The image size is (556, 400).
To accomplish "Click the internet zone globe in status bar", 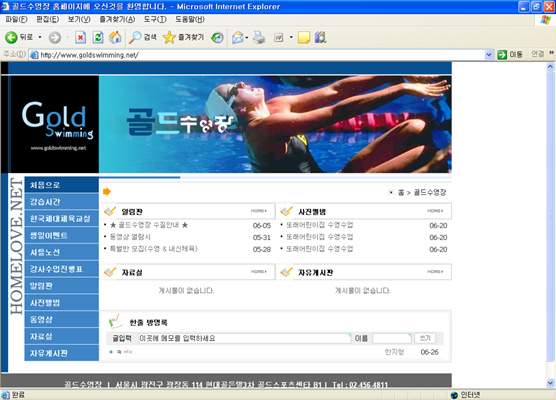I will pos(454,395).
